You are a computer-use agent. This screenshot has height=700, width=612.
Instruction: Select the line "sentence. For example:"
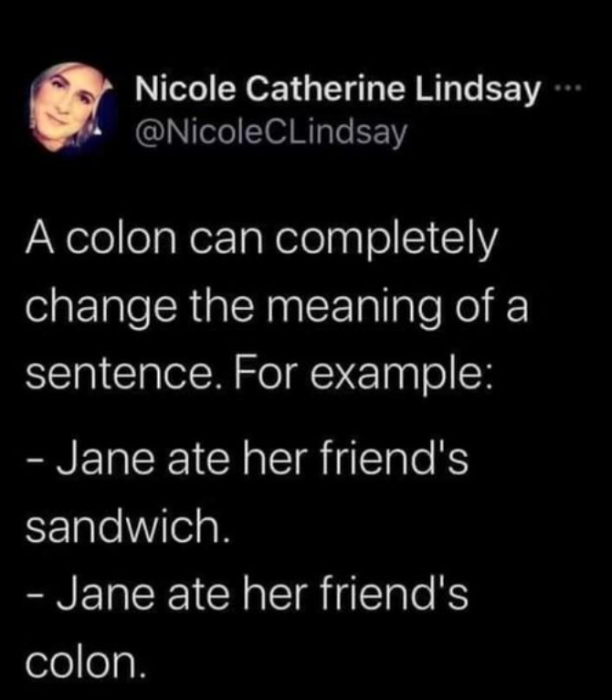coord(260,374)
